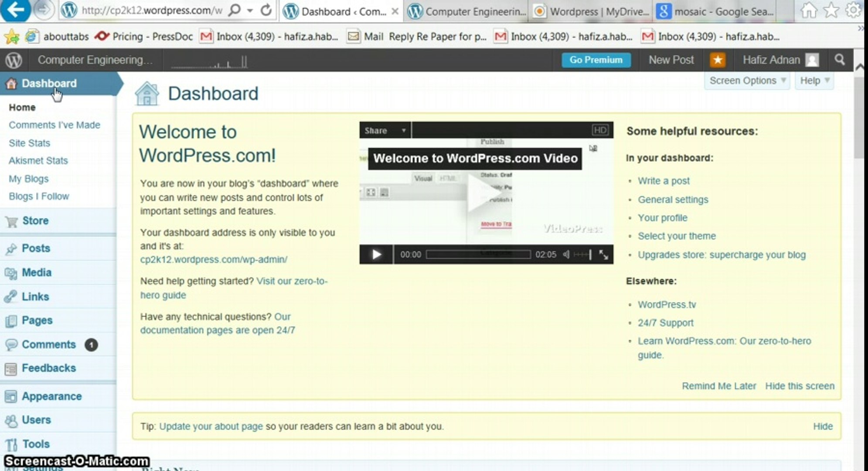Click the Dashboard house icon beside heading

[147, 93]
